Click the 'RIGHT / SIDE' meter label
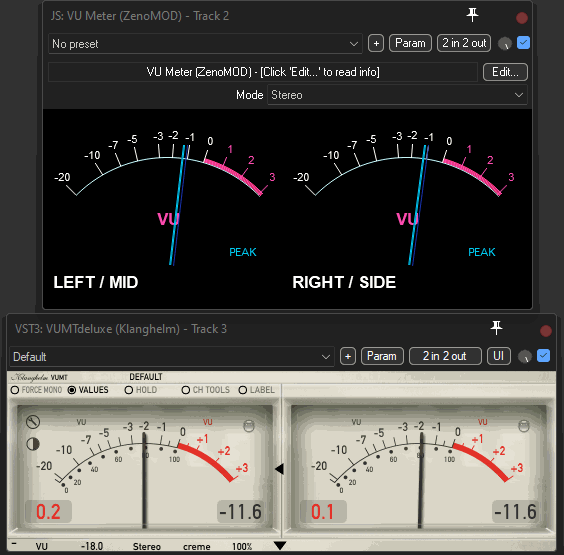Image resolution: width=564 pixels, height=555 pixels. pyautogui.click(x=344, y=282)
